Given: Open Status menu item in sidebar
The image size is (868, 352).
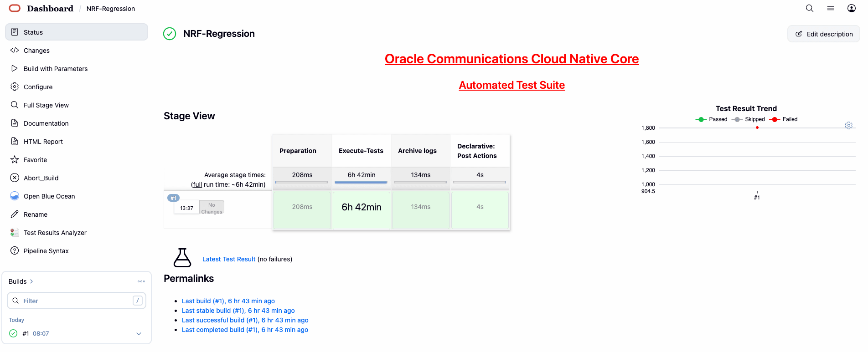Looking at the screenshot, I should 77,32.
